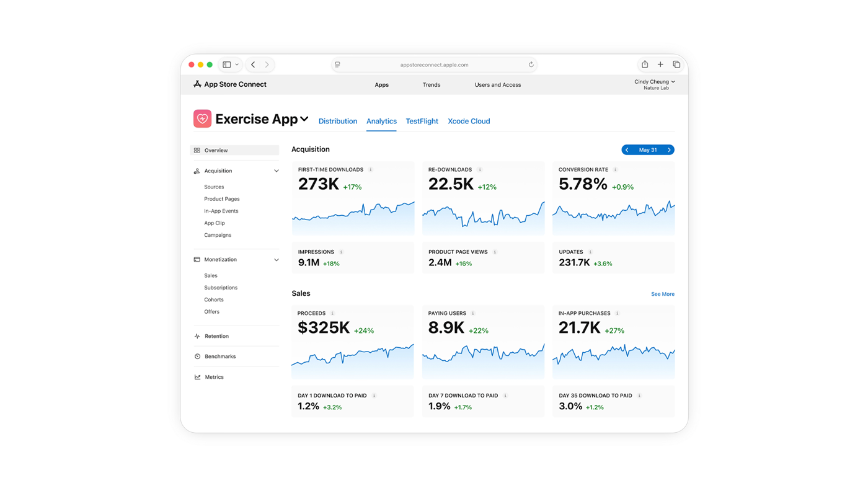Click the Share icon in Safari toolbar

[645, 64]
